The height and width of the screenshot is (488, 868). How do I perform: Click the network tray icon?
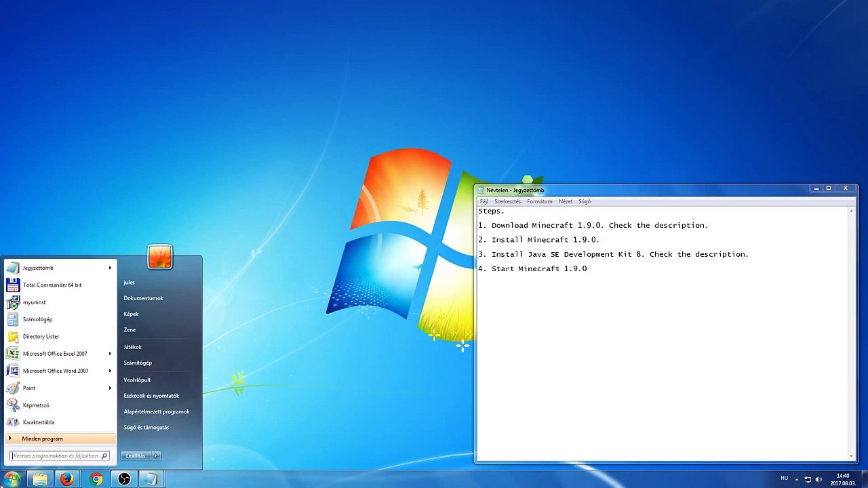coord(808,479)
